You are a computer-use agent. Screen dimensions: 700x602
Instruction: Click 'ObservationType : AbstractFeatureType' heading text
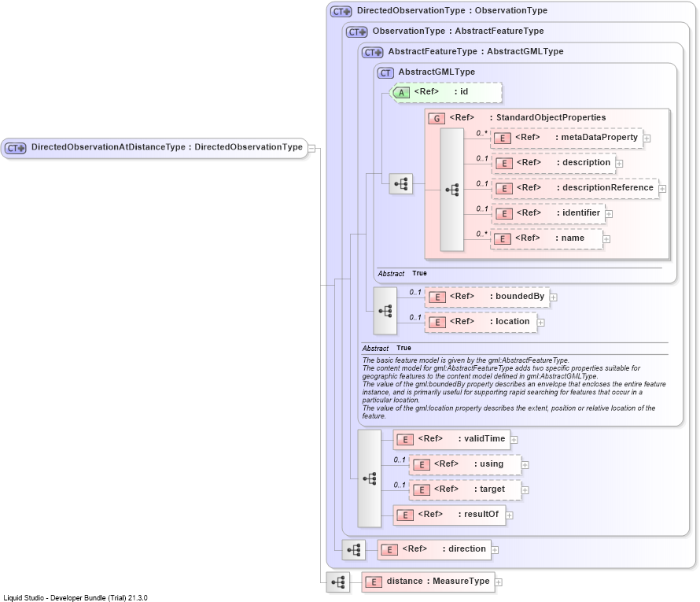pos(458,31)
